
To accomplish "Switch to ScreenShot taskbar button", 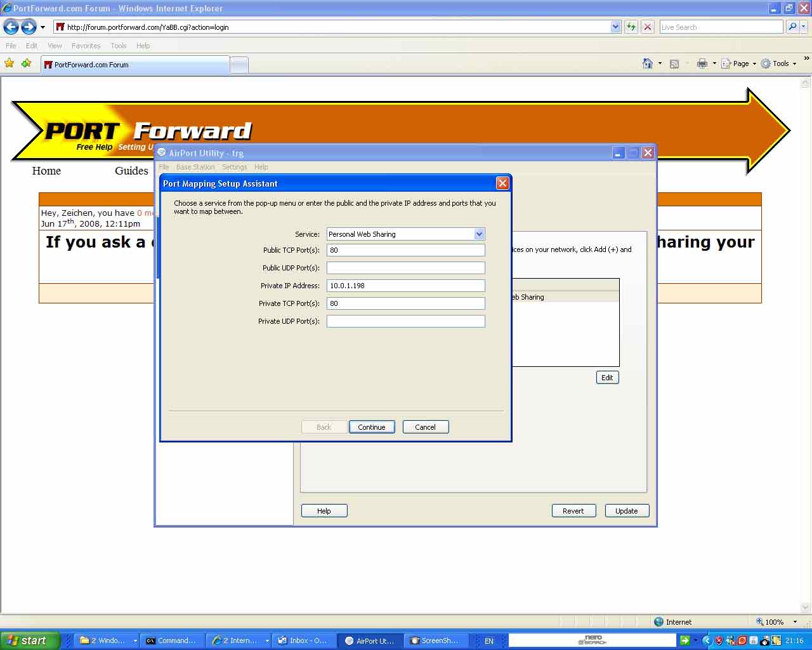I will (436, 641).
